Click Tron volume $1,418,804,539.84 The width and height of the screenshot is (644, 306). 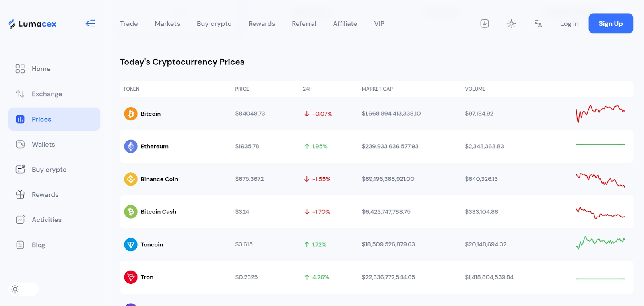(489, 277)
